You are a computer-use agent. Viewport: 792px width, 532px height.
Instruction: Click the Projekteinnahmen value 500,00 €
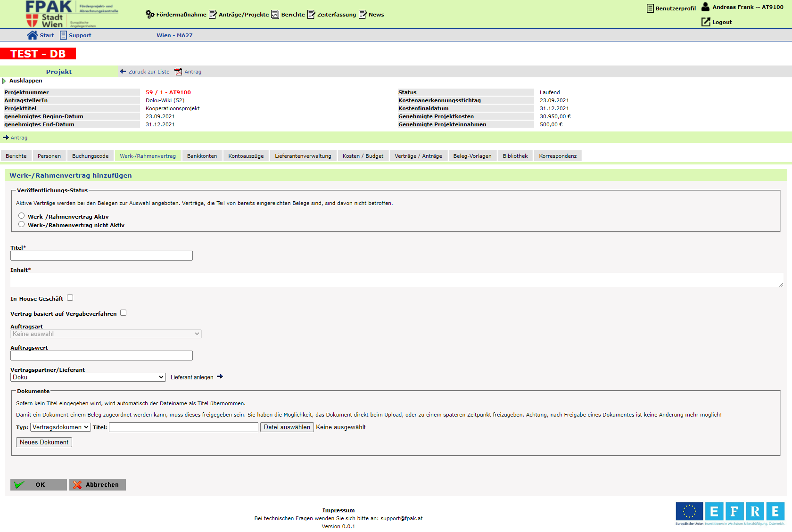point(551,124)
